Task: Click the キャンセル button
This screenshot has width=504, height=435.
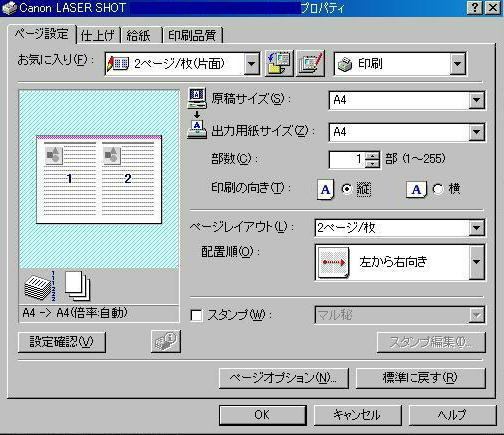Action: coord(357,415)
